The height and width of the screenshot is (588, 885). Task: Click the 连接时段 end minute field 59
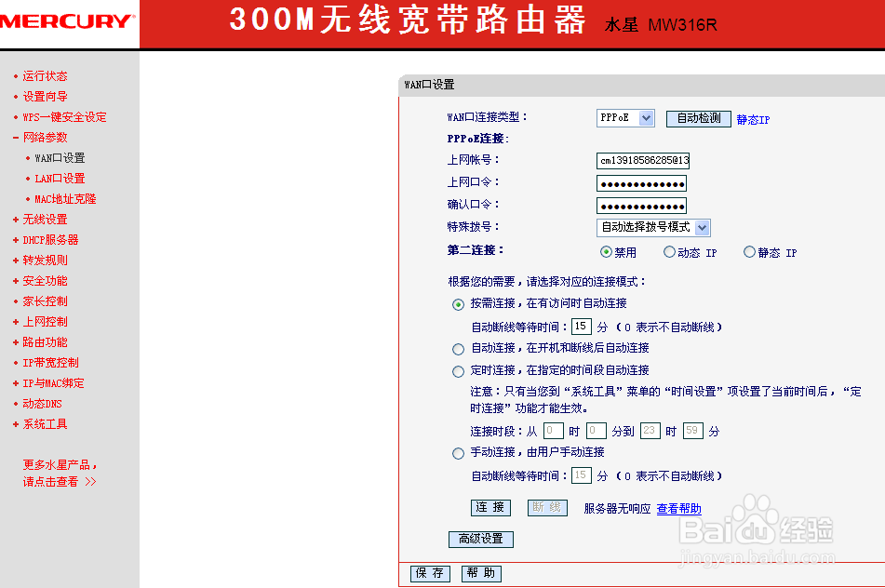(x=693, y=431)
